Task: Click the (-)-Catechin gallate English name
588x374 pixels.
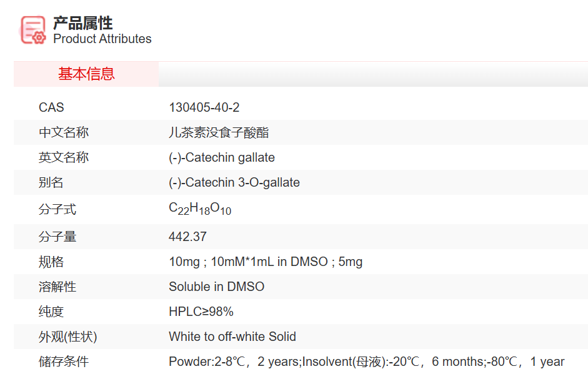Action: [x=221, y=157]
